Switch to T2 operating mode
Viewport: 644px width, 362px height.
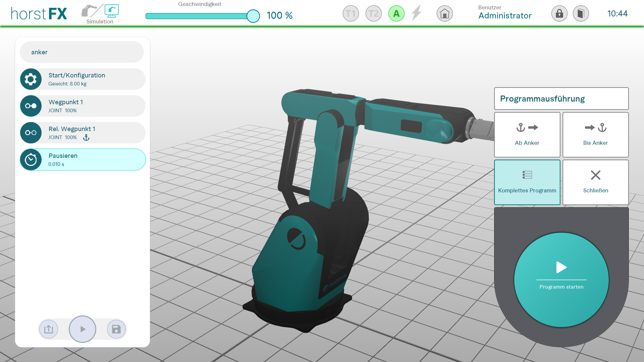click(373, 14)
